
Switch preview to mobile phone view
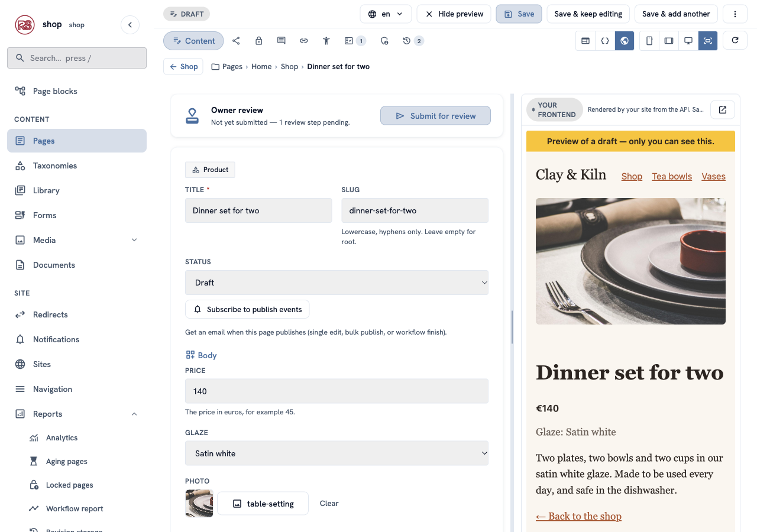tap(649, 41)
